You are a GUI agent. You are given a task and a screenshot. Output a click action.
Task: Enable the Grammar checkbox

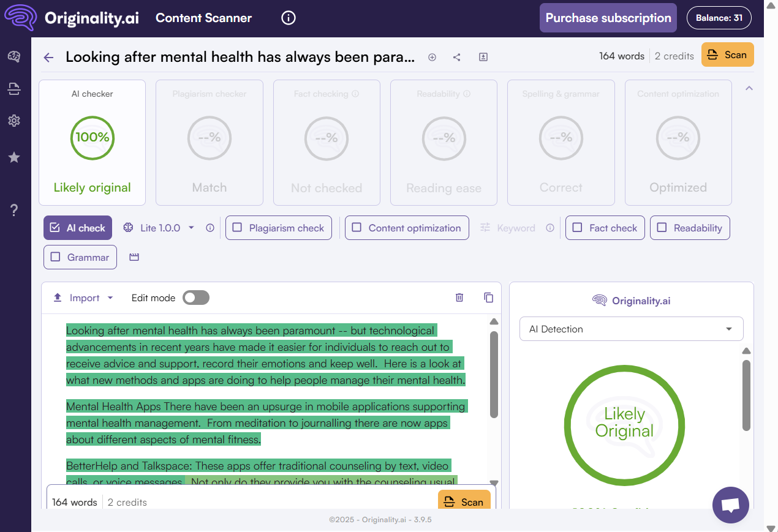[x=55, y=257]
